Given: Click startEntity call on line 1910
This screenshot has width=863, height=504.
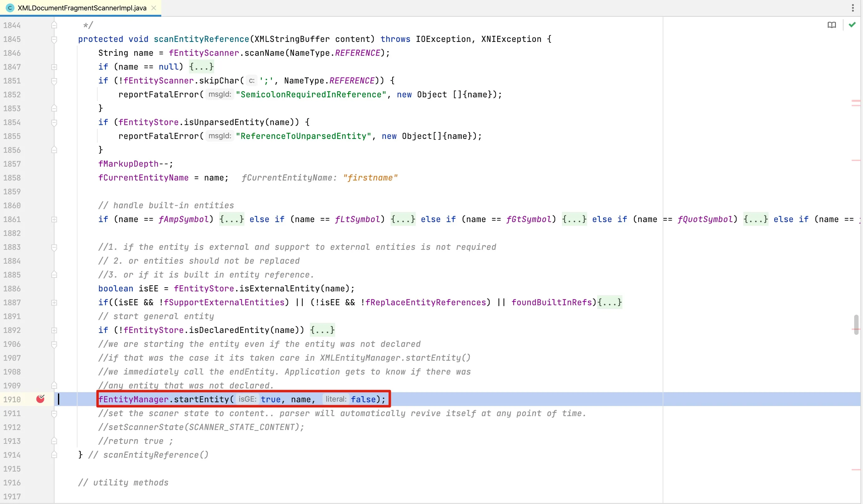Looking at the screenshot, I should tap(201, 399).
